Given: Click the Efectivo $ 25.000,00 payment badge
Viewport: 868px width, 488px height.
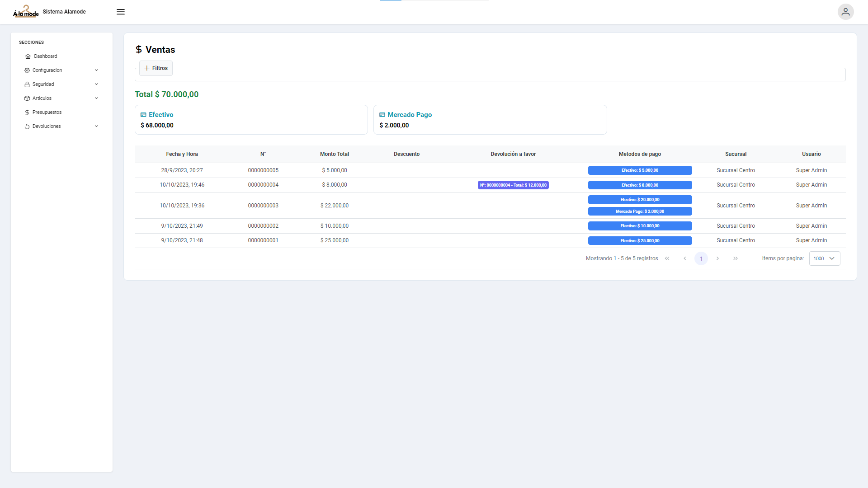Looking at the screenshot, I should [x=640, y=241].
